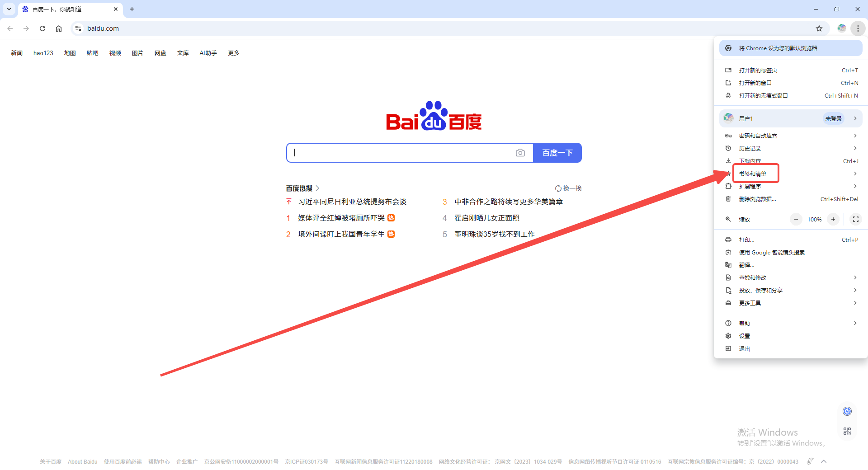Click the 关于百度 footer link

point(51,462)
